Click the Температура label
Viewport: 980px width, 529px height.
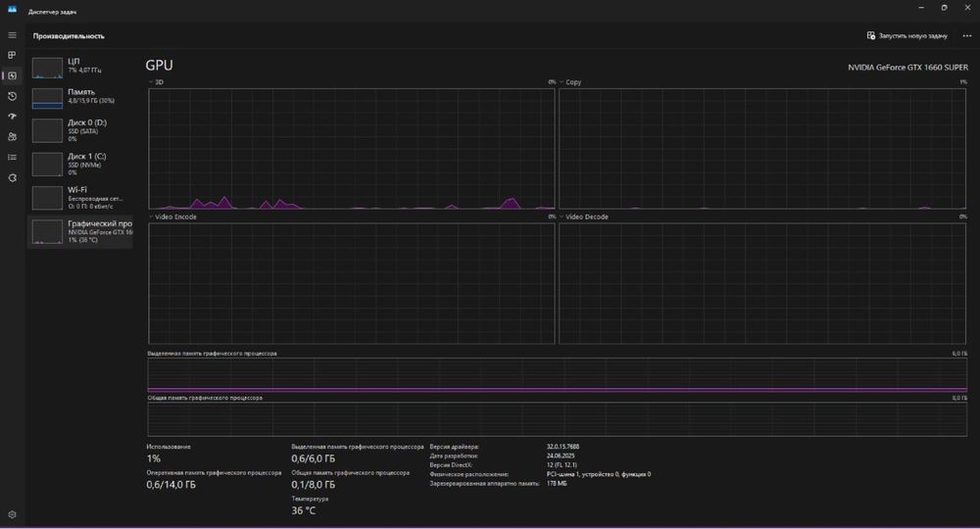coord(310,499)
